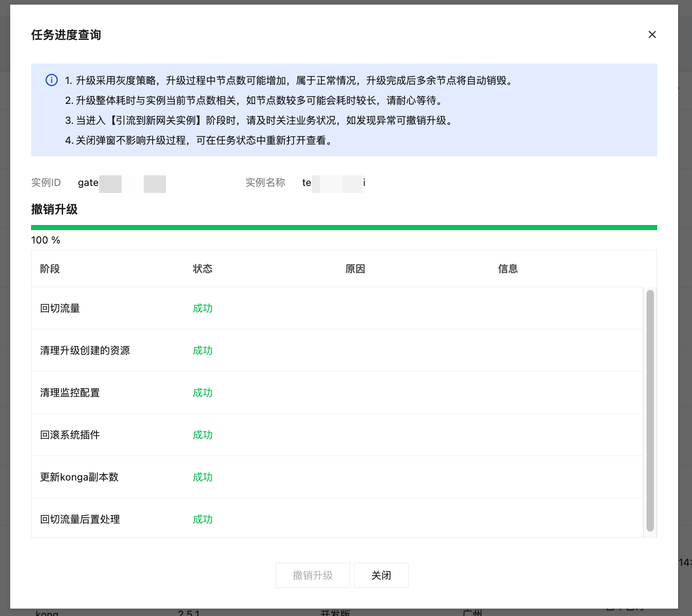Select the 清理监控配置 stage name

click(x=70, y=393)
